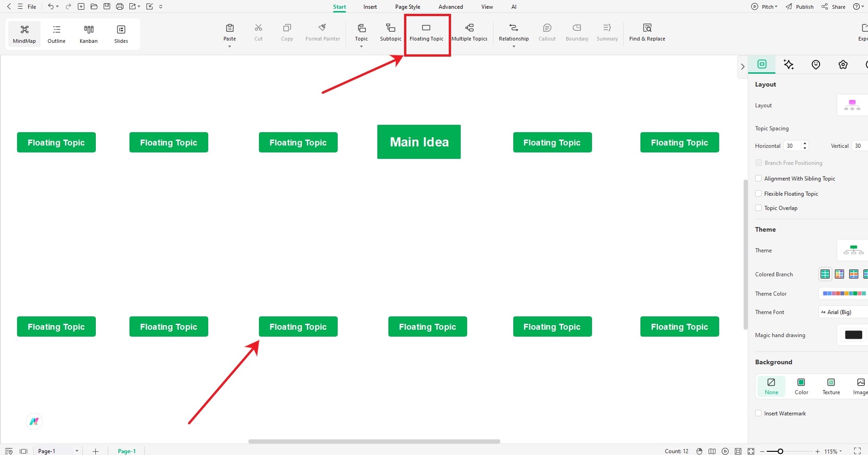Enable Topic Overlap

tap(758, 208)
